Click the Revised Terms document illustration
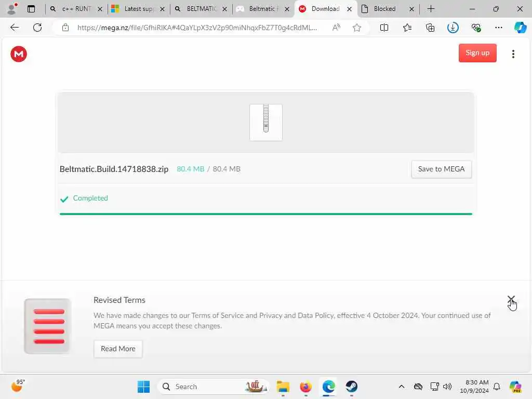 47,326
